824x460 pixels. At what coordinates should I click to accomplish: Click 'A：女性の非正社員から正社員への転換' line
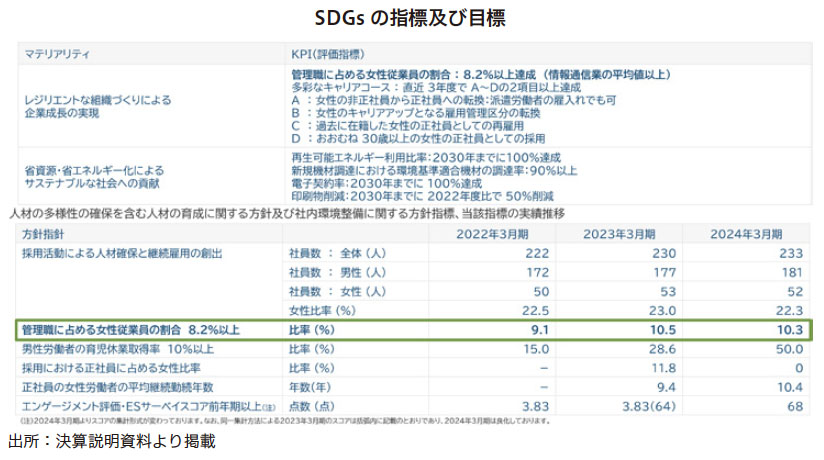[x=454, y=100]
